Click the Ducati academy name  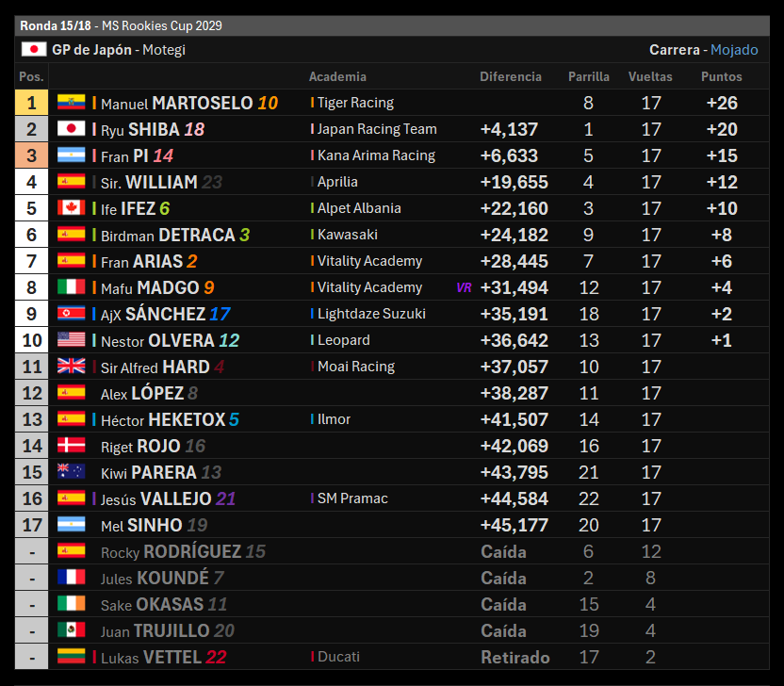pyautogui.click(x=338, y=657)
